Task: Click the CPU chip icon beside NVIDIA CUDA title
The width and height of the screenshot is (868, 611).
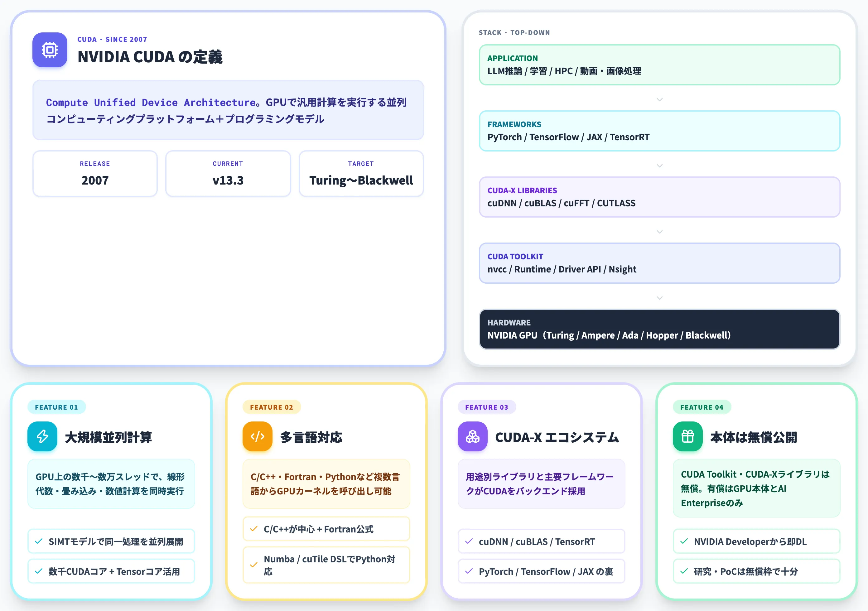Action: (50, 50)
